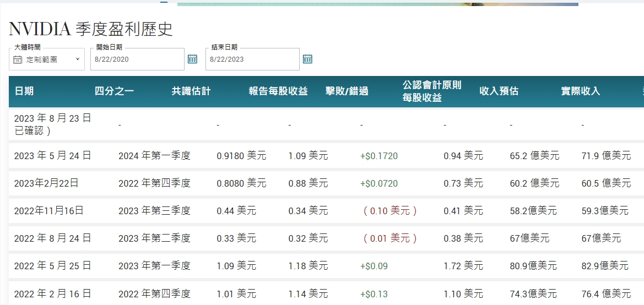The image size is (644, 305).
Task: Click GAAP EPS 0.73 美元
Action: (x=463, y=183)
